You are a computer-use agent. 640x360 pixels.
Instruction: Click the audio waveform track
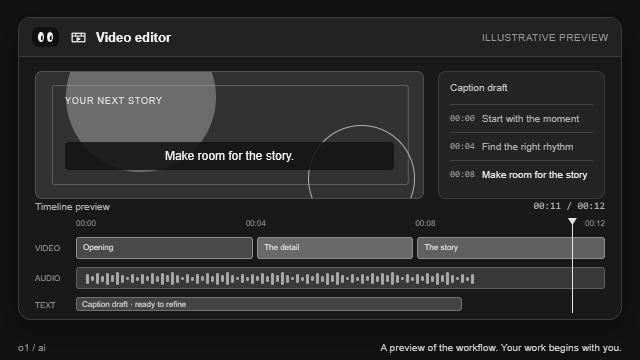pos(340,278)
